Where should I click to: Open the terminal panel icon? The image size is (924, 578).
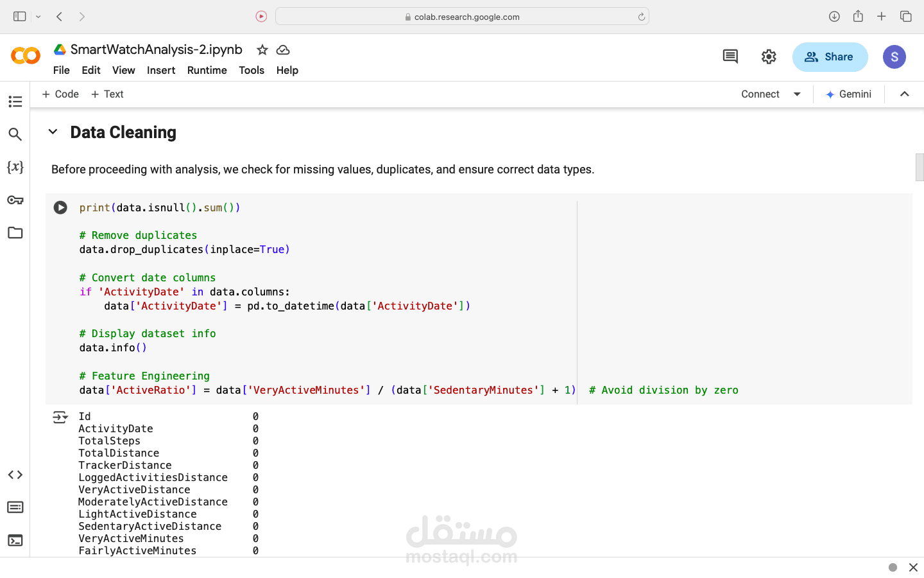coord(15,540)
